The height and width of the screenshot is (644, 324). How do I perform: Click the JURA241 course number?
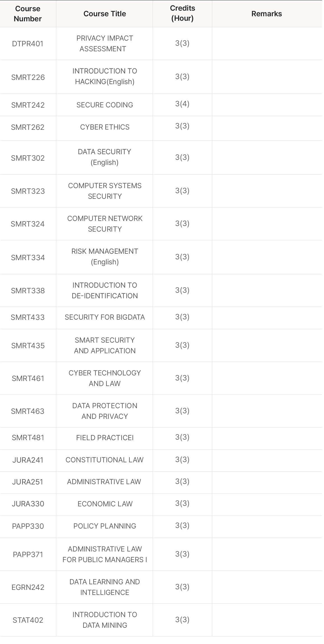[28, 460]
